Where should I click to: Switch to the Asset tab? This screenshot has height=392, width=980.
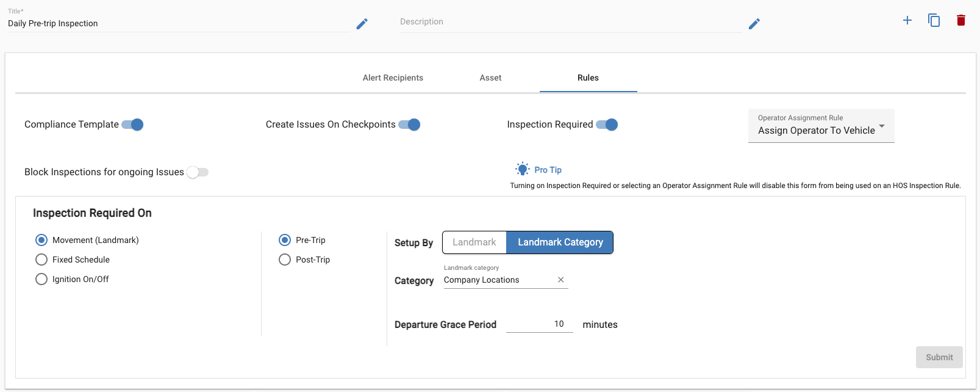[x=490, y=78]
